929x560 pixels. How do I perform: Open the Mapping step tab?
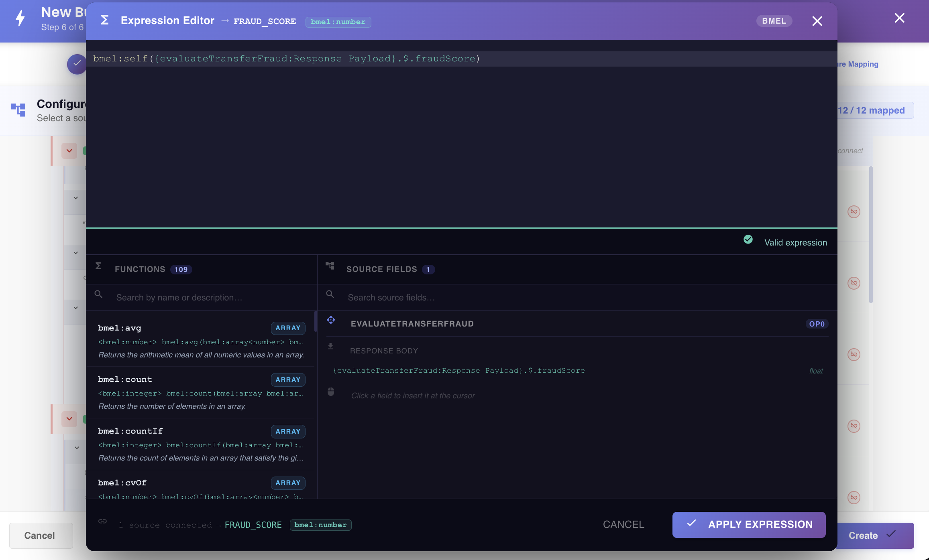858,64
